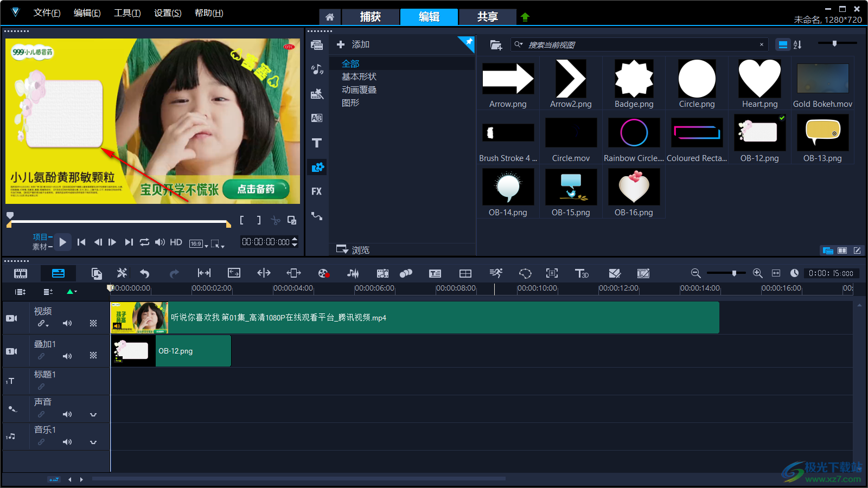Mute the 视频 track audio
The height and width of the screenshot is (488, 868).
[x=67, y=323]
